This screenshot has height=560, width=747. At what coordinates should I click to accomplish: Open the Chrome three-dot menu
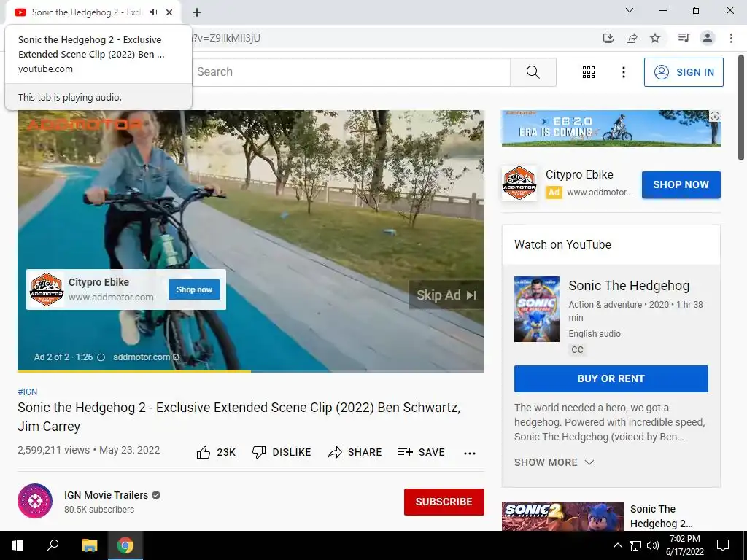point(731,38)
